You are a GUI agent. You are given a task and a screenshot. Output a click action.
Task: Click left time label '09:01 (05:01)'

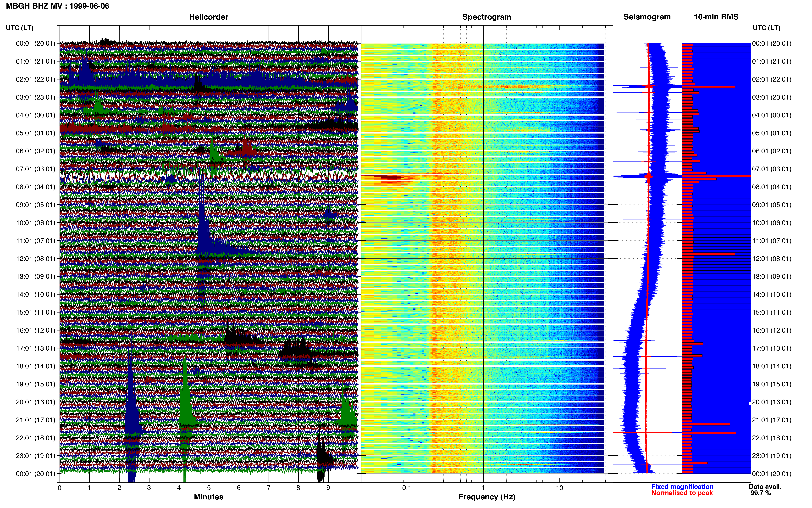pos(35,205)
